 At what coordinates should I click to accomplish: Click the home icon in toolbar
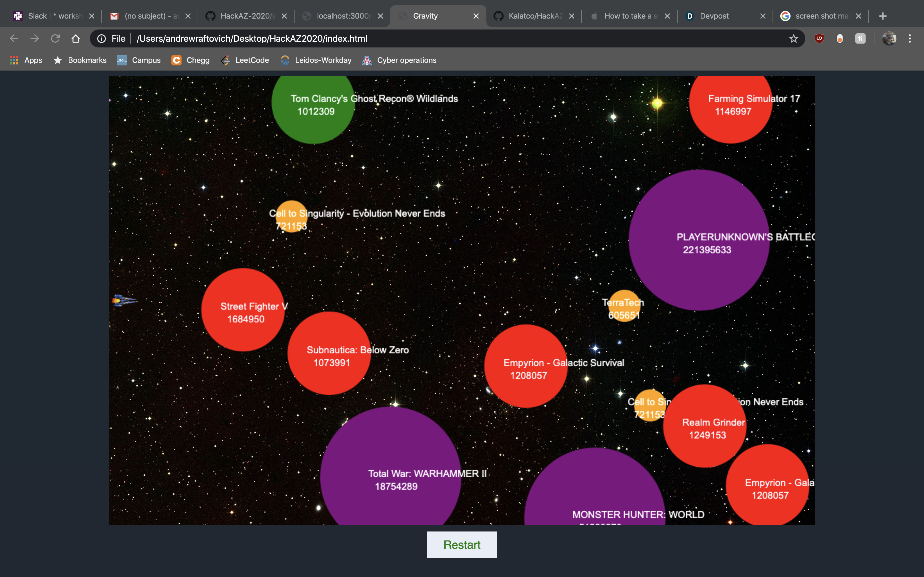tap(76, 38)
